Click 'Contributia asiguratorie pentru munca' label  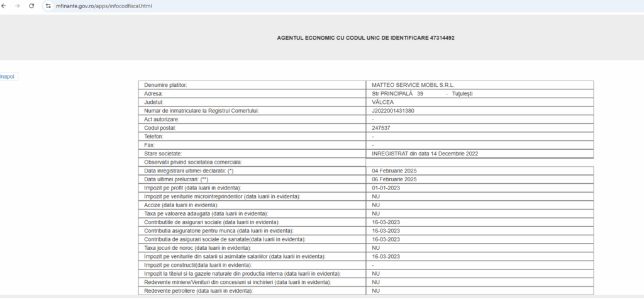pyautogui.click(x=218, y=231)
